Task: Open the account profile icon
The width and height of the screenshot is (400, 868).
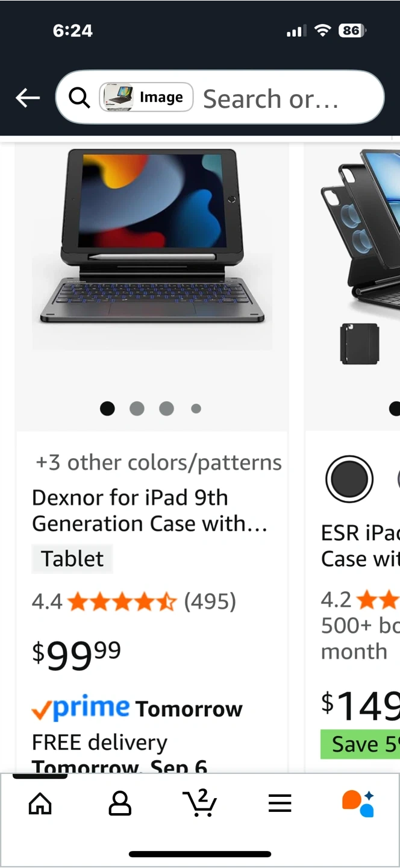Action: (x=120, y=804)
